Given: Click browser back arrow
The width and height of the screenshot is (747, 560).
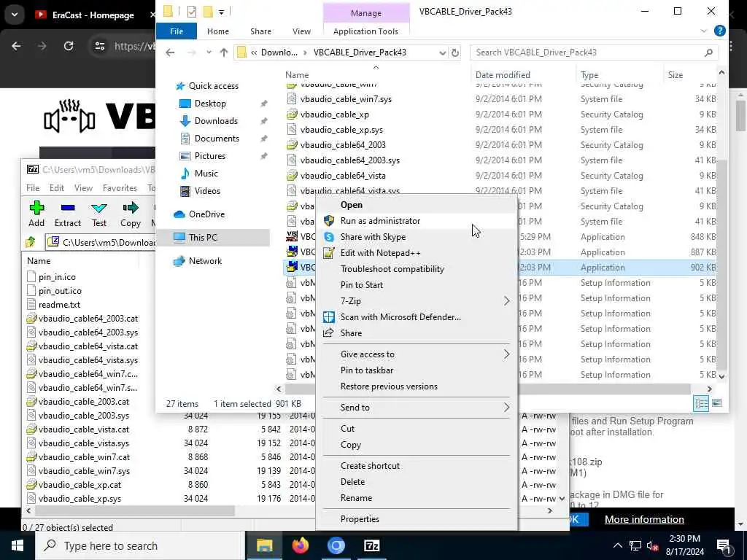Looking at the screenshot, I should click(x=16, y=46).
